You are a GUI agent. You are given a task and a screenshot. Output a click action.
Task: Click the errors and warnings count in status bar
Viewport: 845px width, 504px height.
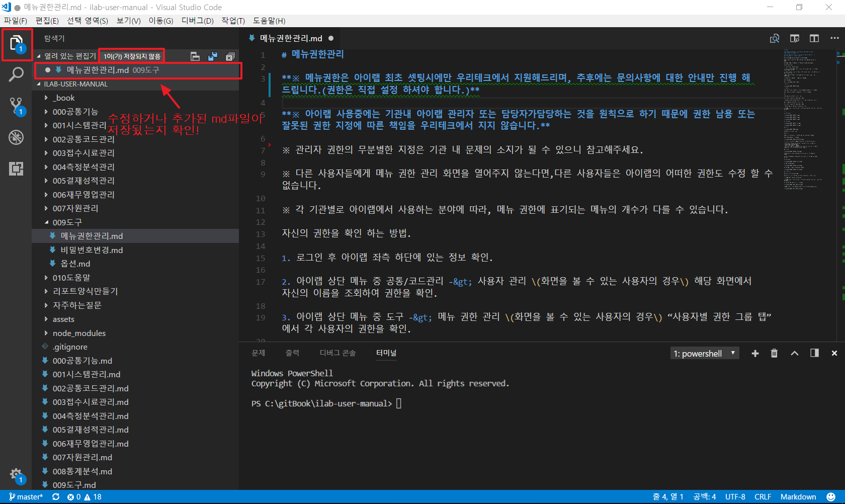[84, 497]
